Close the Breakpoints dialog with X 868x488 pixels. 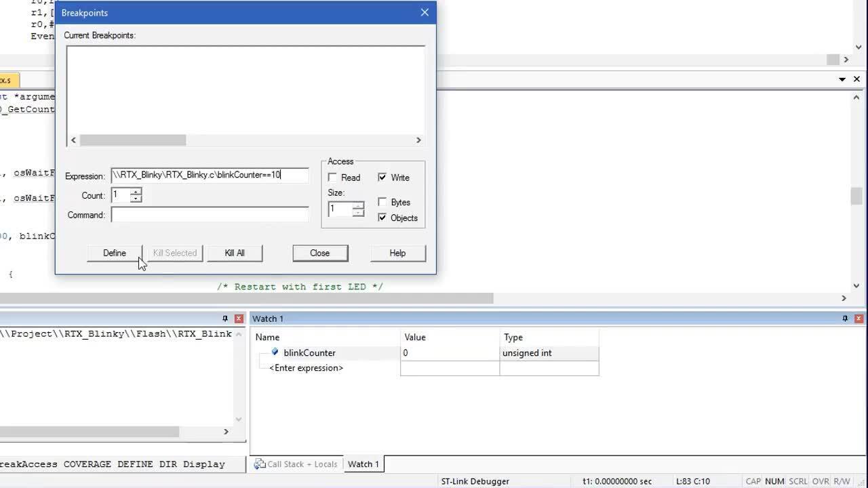pyautogui.click(x=425, y=12)
